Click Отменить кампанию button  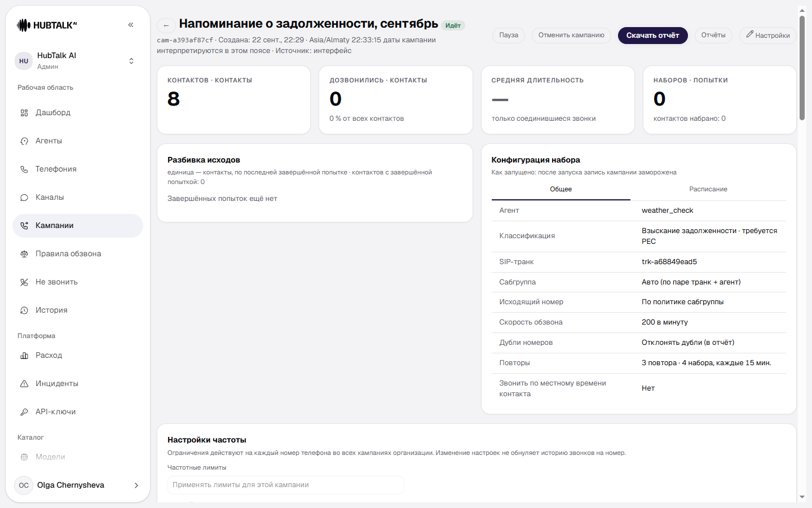[571, 35]
